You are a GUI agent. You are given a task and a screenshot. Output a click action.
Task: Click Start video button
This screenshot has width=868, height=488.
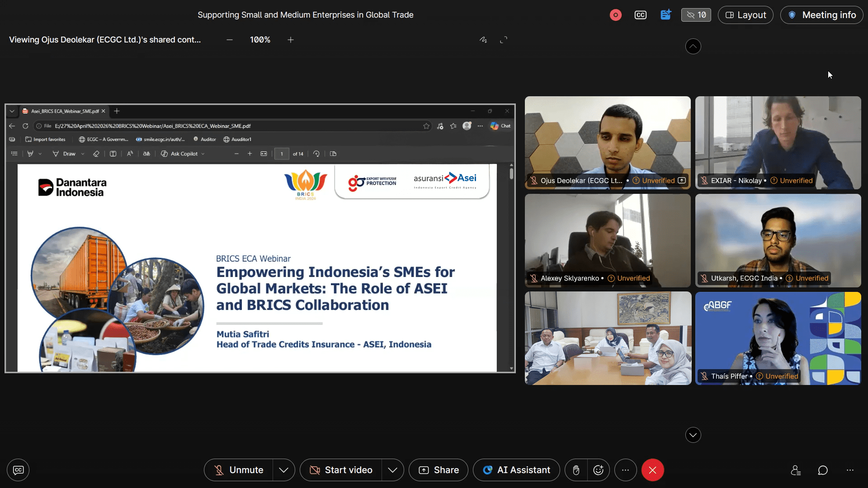(x=341, y=470)
